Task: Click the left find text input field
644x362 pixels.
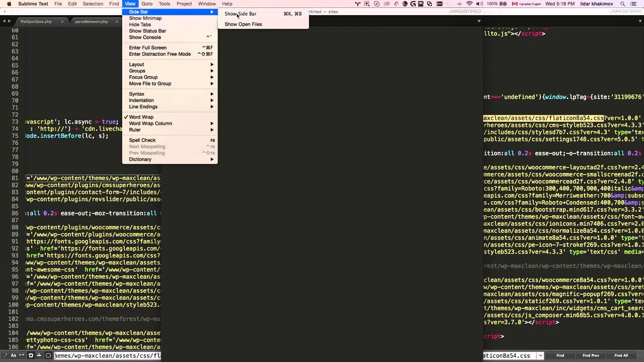Action: click(108, 355)
